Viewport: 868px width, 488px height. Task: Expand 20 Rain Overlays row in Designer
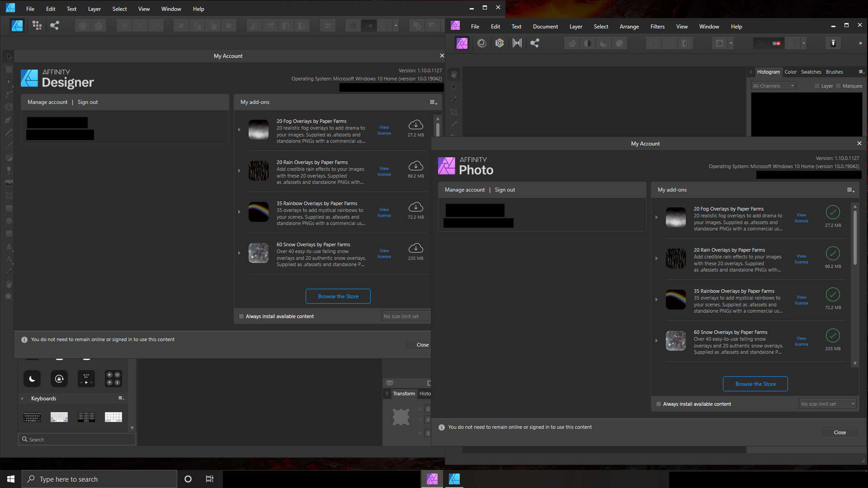tap(239, 171)
